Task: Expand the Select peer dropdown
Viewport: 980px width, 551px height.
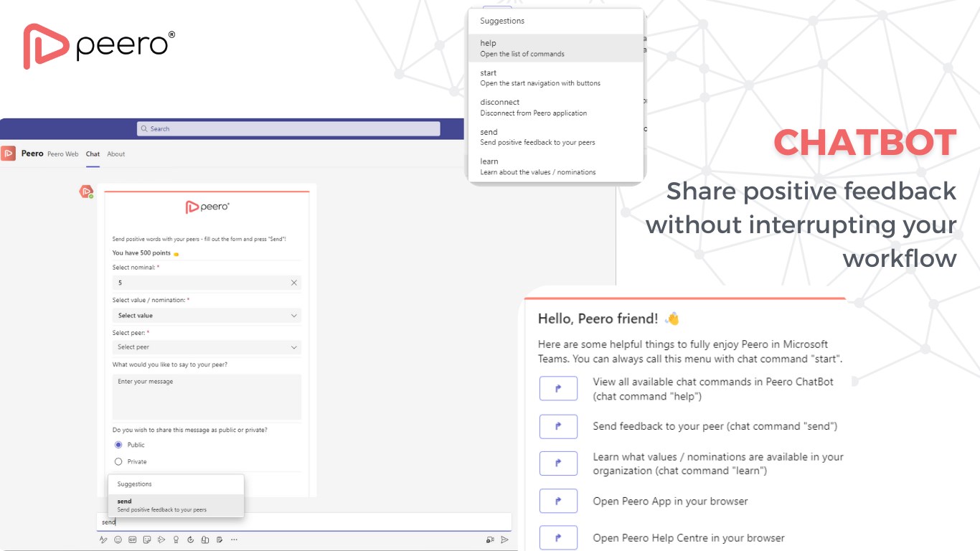Action: pos(207,347)
